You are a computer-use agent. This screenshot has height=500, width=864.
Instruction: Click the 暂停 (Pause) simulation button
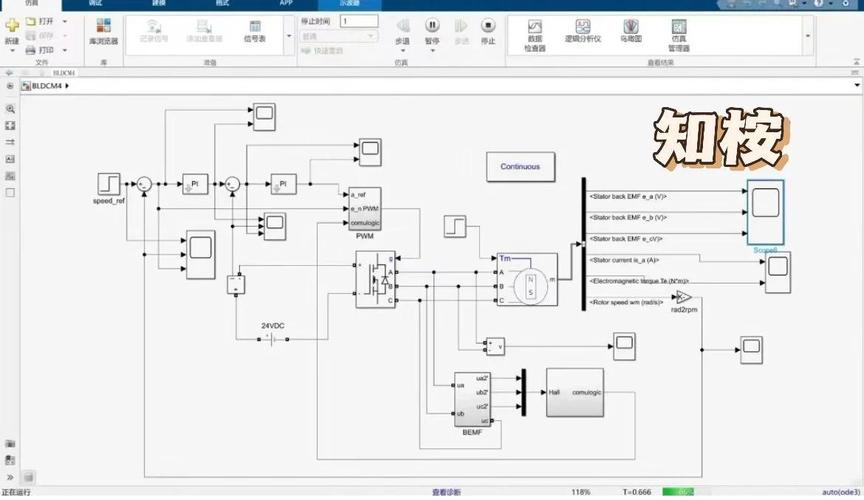pos(432,29)
